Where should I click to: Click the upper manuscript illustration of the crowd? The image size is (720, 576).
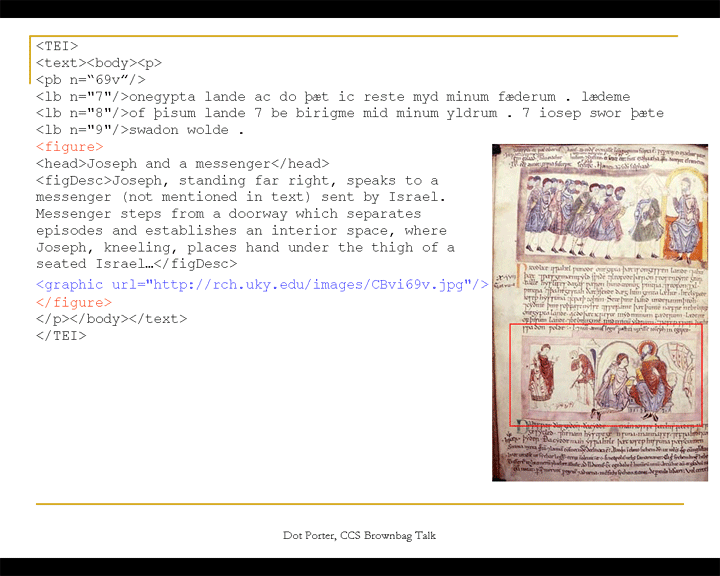(612, 215)
